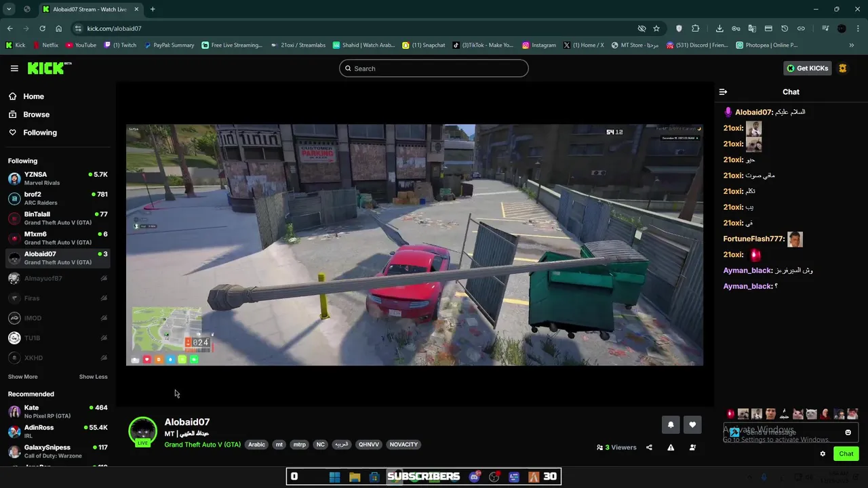Image resolution: width=868 pixels, height=488 pixels.
Task: Open a new browser tab
Action: (x=153, y=9)
